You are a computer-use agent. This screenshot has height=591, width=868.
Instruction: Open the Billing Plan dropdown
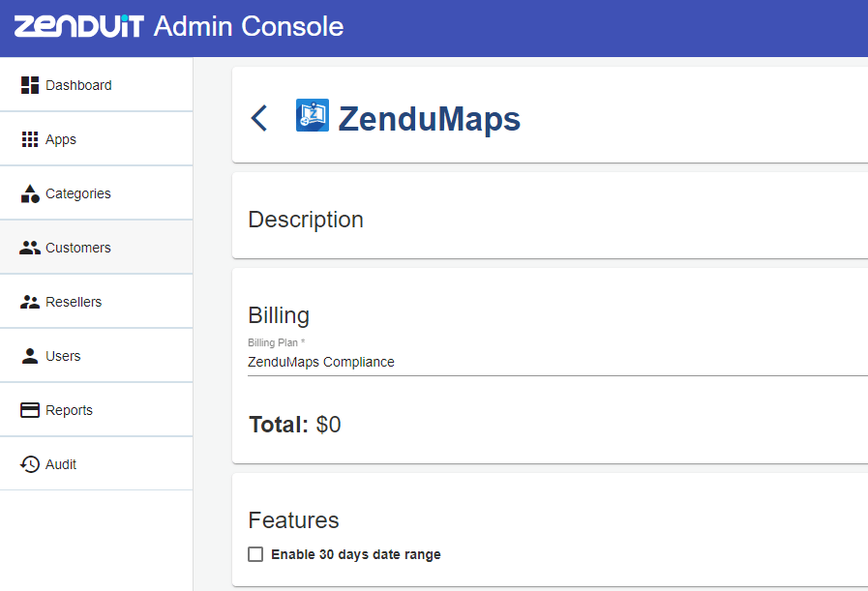557,362
